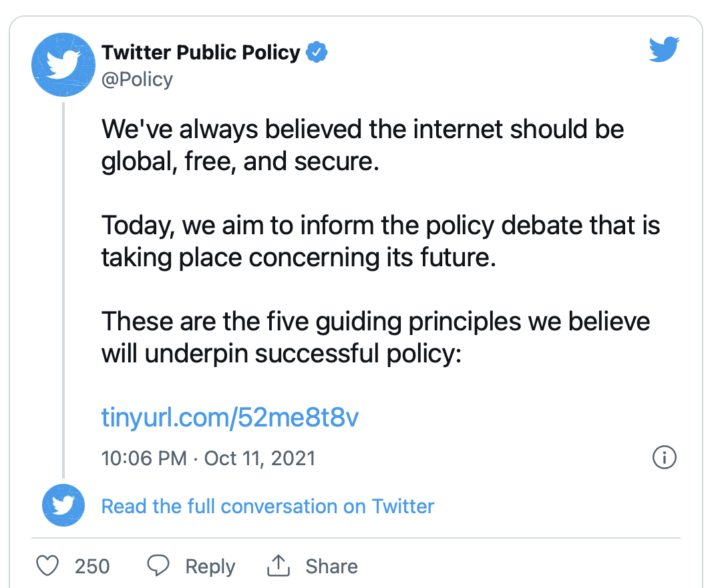Viewport: 720px width, 588px height.
Task: Click the 250 likes count
Action: click(94, 565)
